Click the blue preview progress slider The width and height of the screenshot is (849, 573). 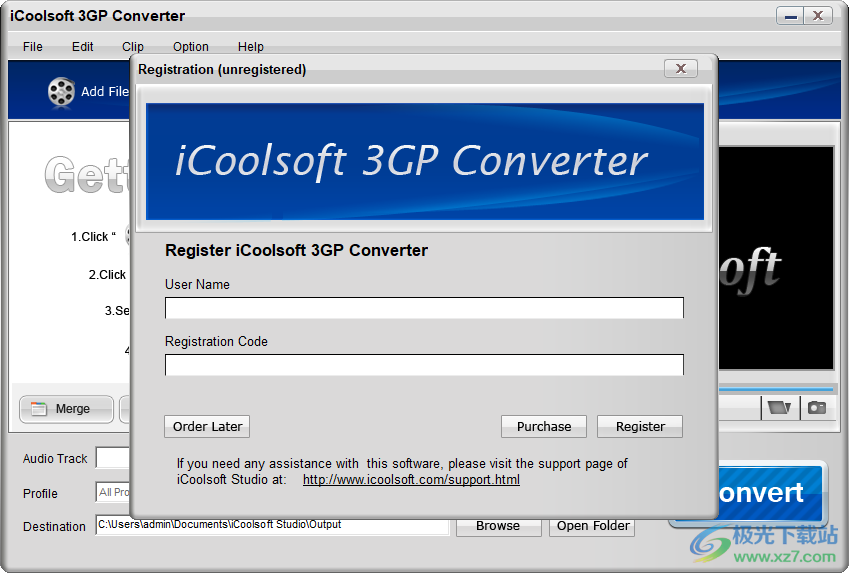[x=776, y=389]
